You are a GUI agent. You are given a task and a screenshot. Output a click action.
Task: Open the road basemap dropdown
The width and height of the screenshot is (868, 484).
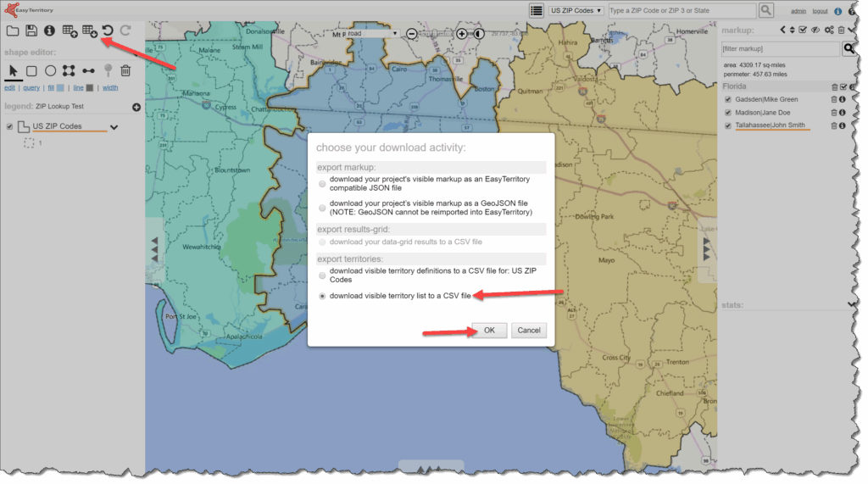(372, 34)
